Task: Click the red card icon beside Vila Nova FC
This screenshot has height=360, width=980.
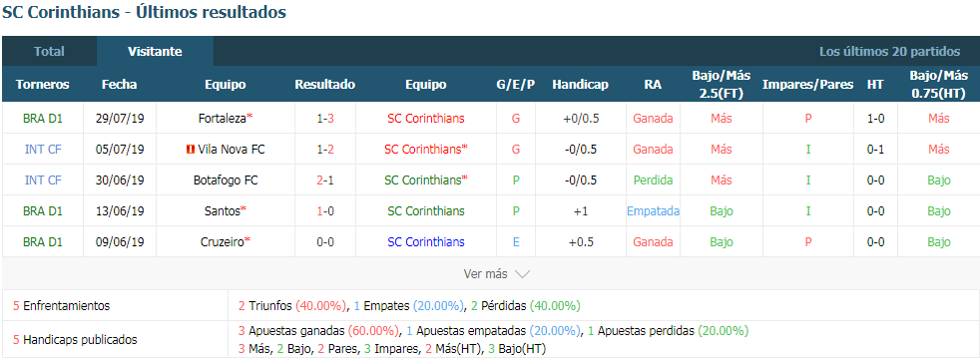Action: [x=190, y=150]
